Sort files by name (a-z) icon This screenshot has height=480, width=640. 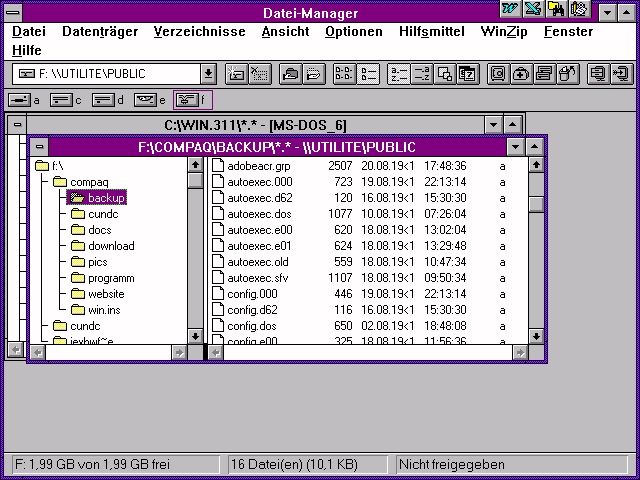398,74
